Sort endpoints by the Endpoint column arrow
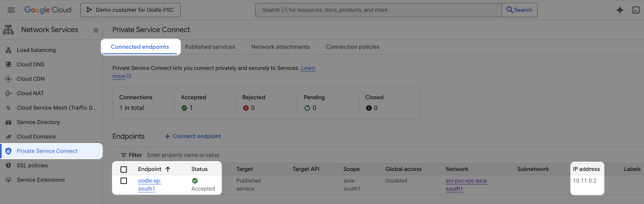Viewport: 644px width, 204px height. click(x=167, y=169)
